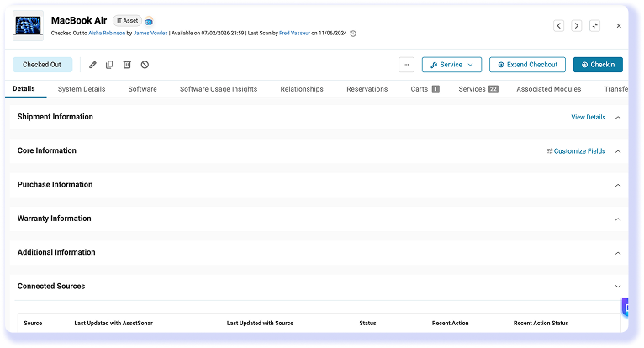Click the Customize Fields link

576,151
